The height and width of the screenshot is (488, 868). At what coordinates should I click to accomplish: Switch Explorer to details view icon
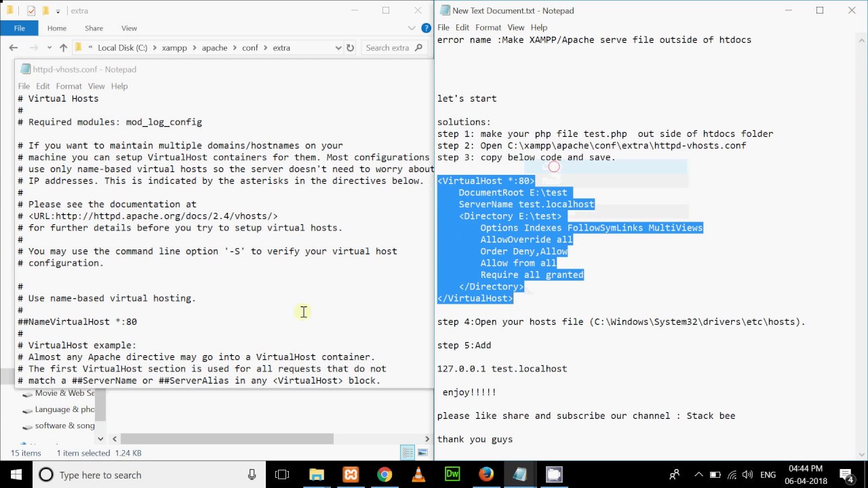click(x=408, y=453)
